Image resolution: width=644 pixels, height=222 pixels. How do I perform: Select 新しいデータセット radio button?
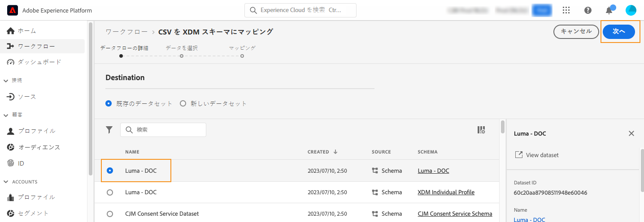(183, 103)
